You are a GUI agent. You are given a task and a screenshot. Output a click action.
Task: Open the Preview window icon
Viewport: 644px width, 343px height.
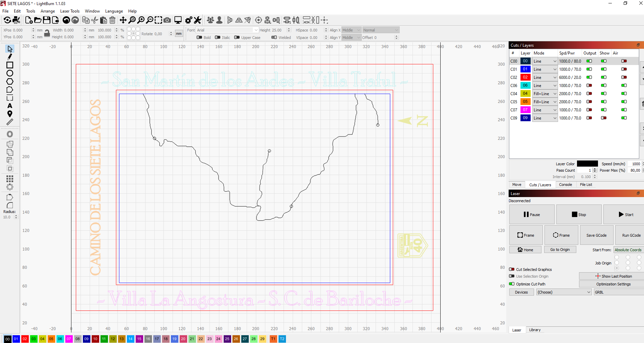coord(178,20)
